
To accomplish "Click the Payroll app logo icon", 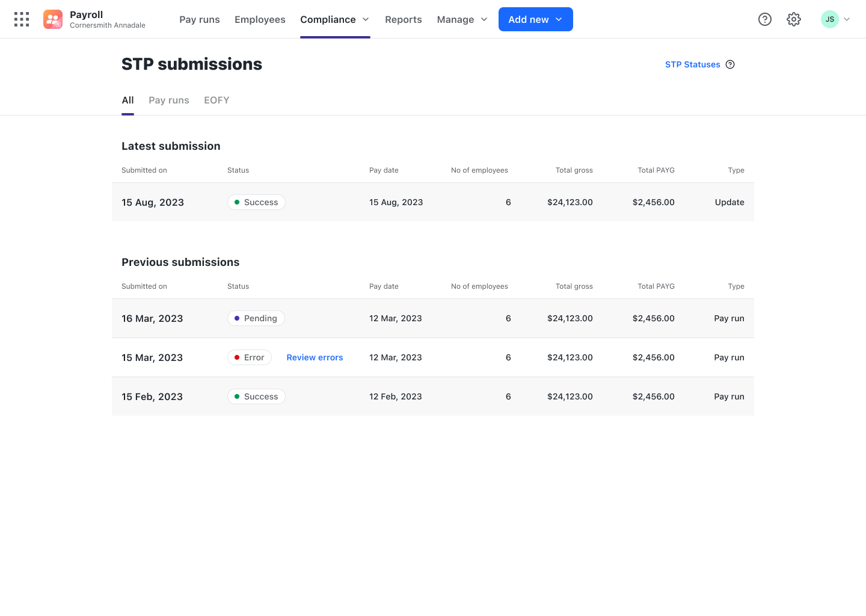I will coord(53,19).
